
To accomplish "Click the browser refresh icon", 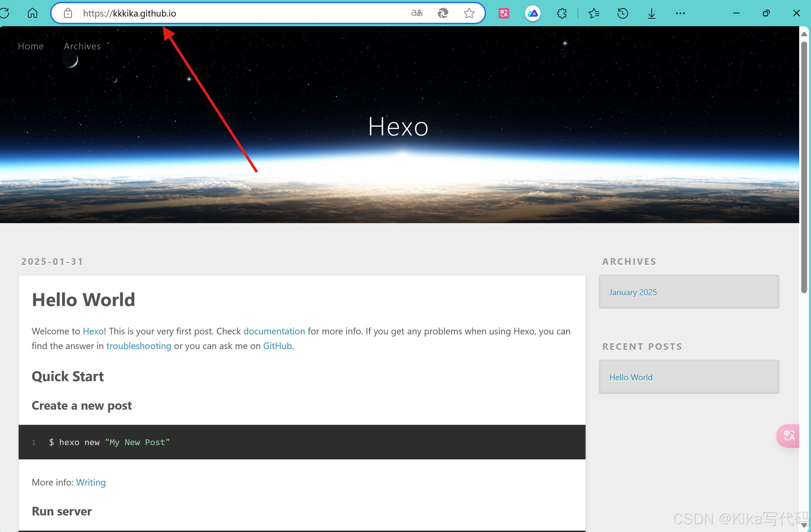I will 4,13.
